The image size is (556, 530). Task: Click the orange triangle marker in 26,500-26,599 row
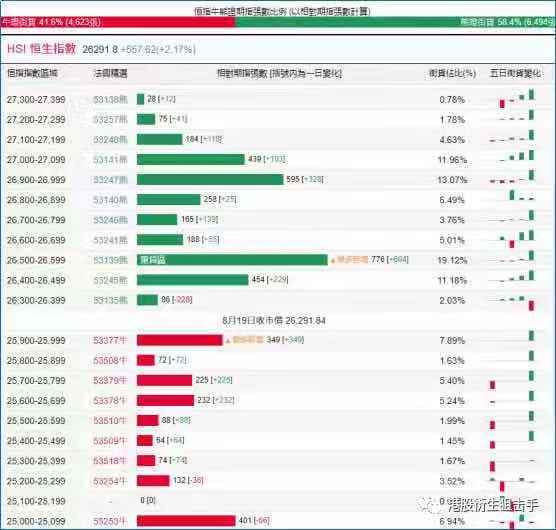tap(333, 261)
